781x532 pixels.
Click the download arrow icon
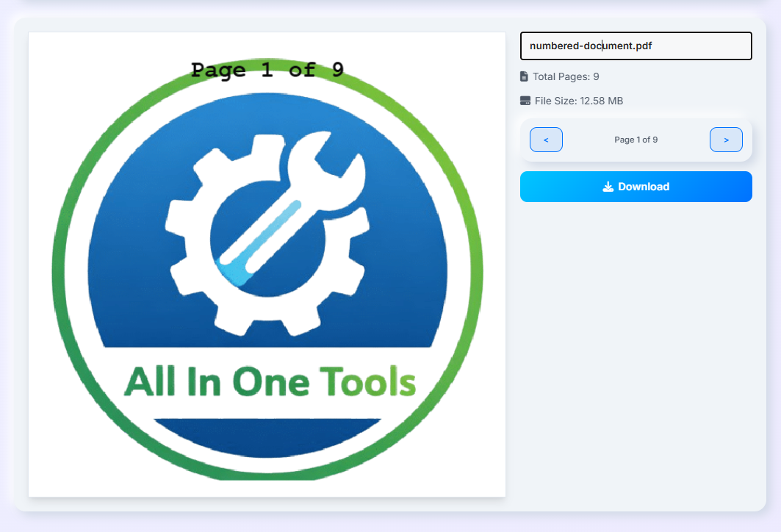[x=608, y=187]
